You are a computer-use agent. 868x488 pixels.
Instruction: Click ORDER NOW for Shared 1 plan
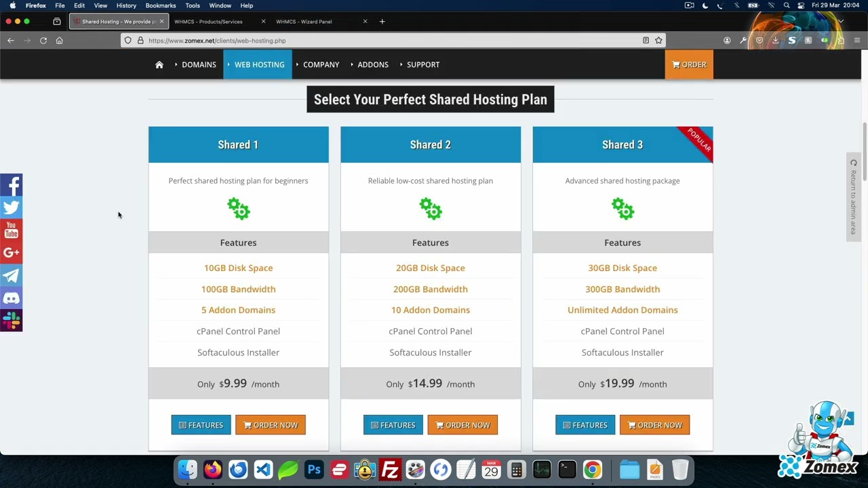point(271,425)
